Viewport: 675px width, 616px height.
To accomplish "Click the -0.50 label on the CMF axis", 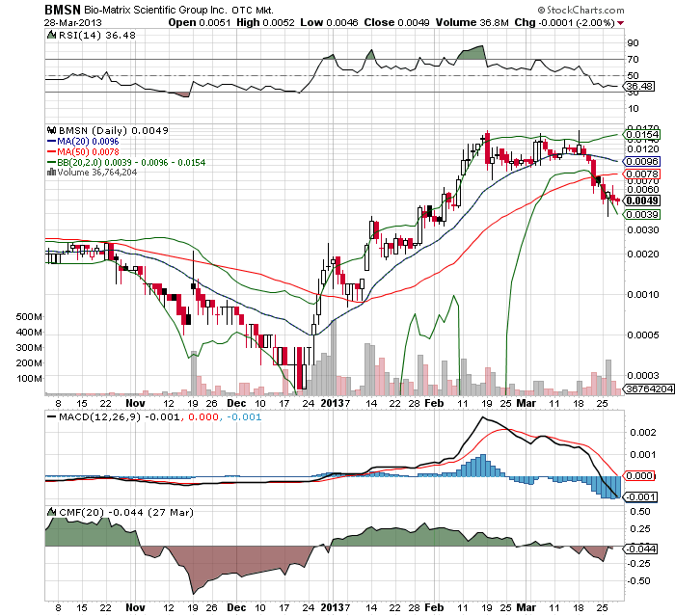I will 638,580.
